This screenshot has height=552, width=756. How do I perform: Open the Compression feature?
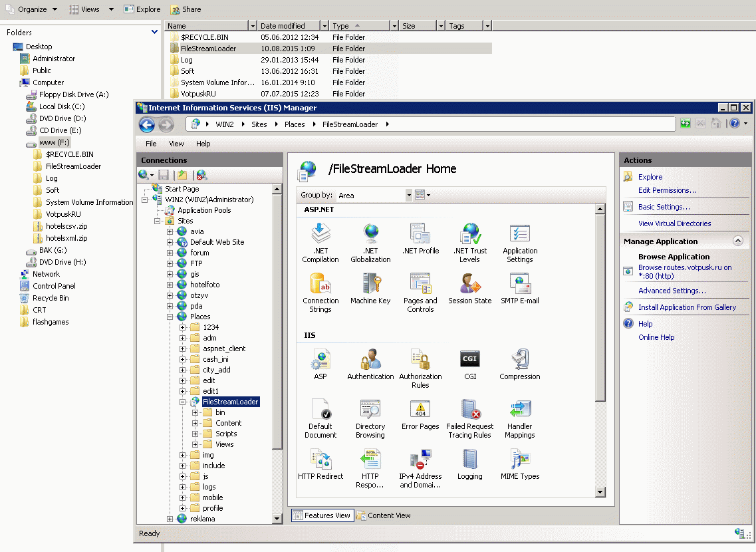pos(520,364)
